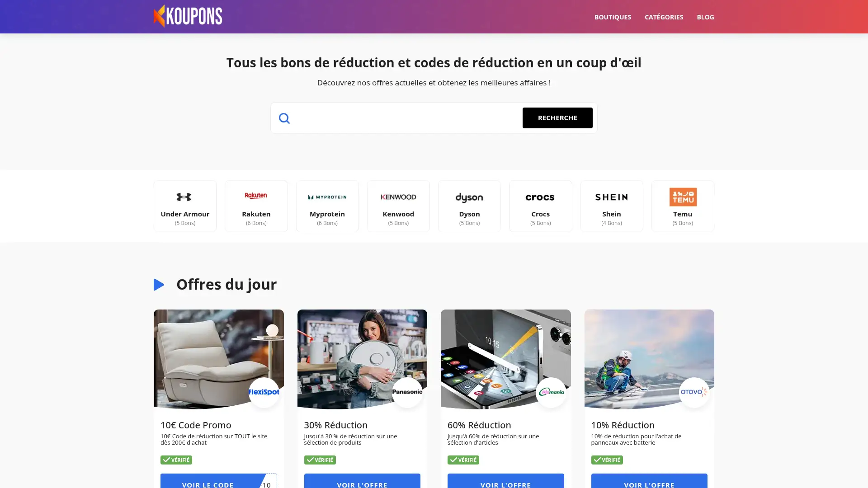This screenshot has height=488, width=868.
Task: Select the Shein brand tile
Action: point(612,206)
